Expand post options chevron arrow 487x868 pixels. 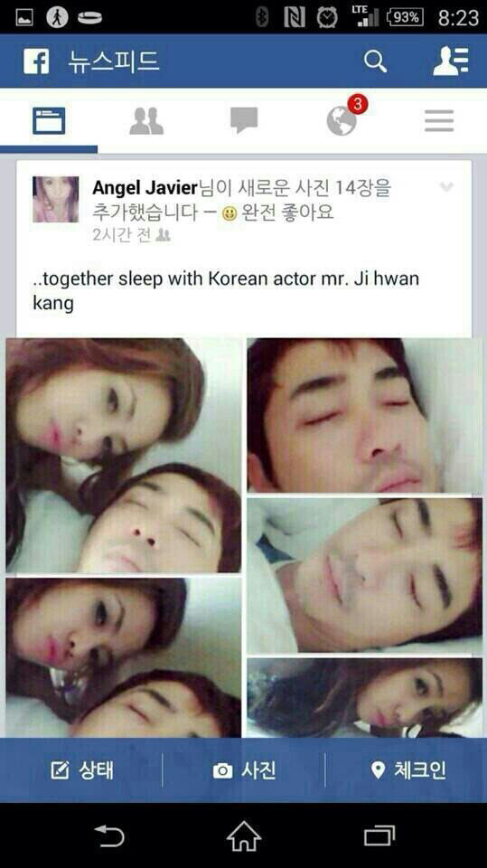click(446, 186)
